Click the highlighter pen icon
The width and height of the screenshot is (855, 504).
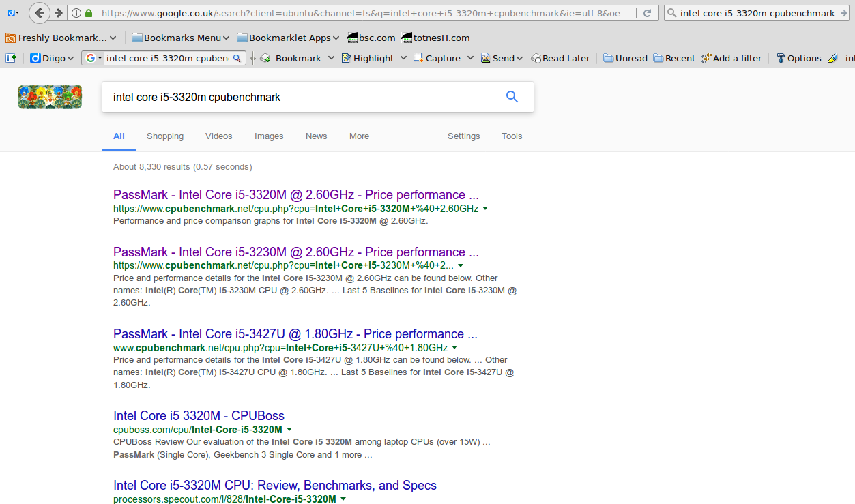tap(832, 58)
